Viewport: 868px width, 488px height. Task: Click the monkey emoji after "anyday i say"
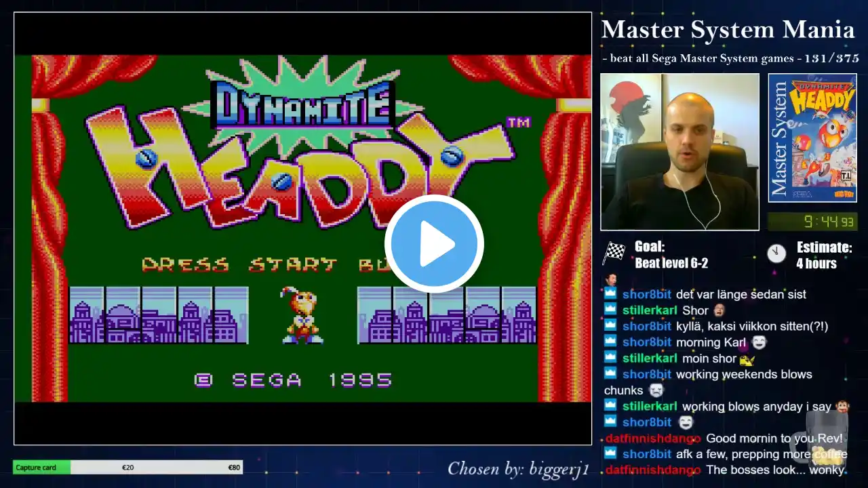(x=842, y=406)
